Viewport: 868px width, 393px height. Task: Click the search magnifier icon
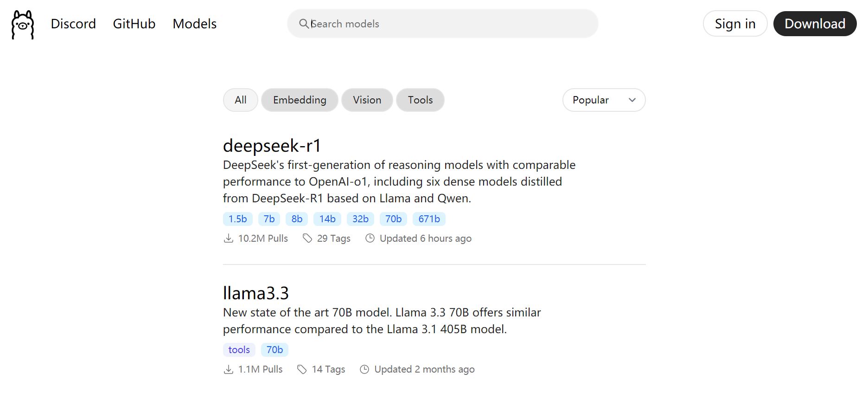304,24
